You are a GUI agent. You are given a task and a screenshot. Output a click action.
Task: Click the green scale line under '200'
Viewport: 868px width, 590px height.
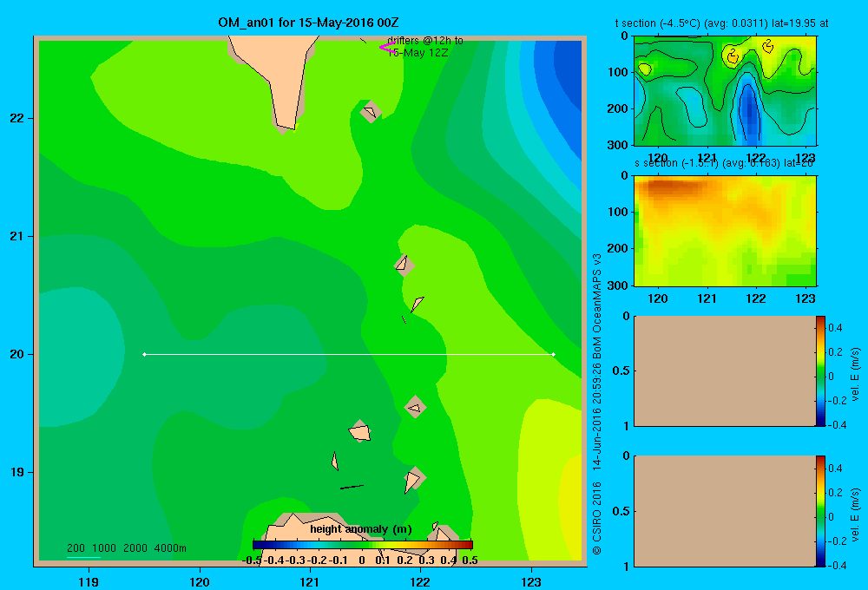(x=83, y=557)
